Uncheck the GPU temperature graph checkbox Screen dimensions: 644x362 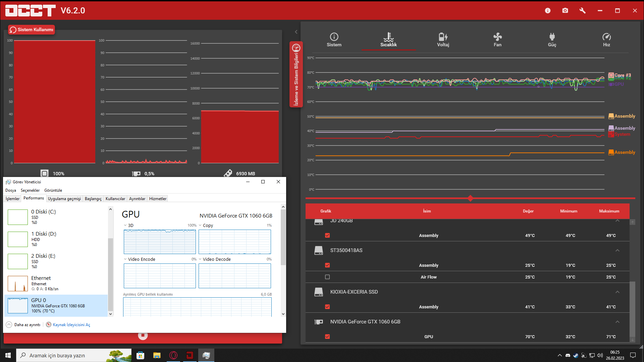[x=327, y=337]
